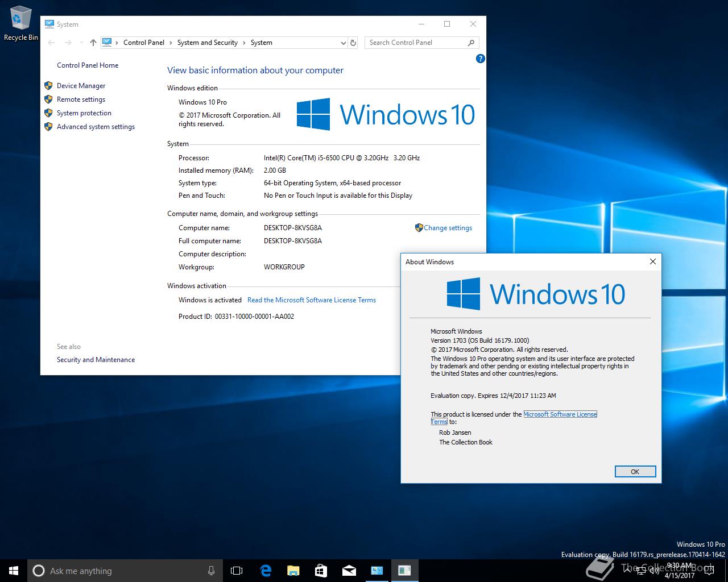Select System breadcrumb in address bar
Viewport: 728px width, 582px height.
point(262,43)
